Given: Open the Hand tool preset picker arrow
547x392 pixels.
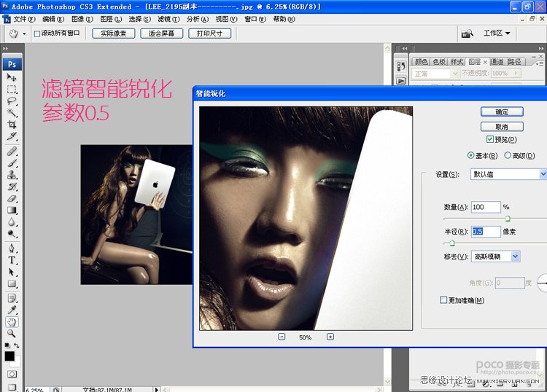Looking at the screenshot, I should click(x=24, y=34).
